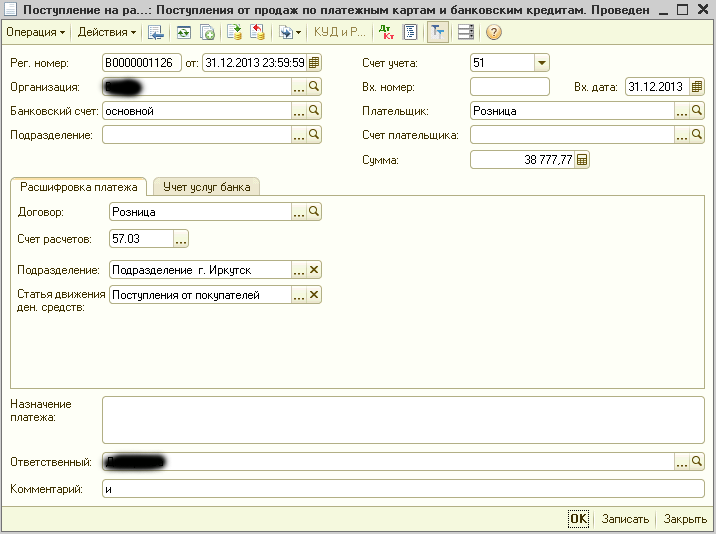This screenshot has width=716, height=534.
Task: Click into the Назначение платежа text area
Action: 403,419
